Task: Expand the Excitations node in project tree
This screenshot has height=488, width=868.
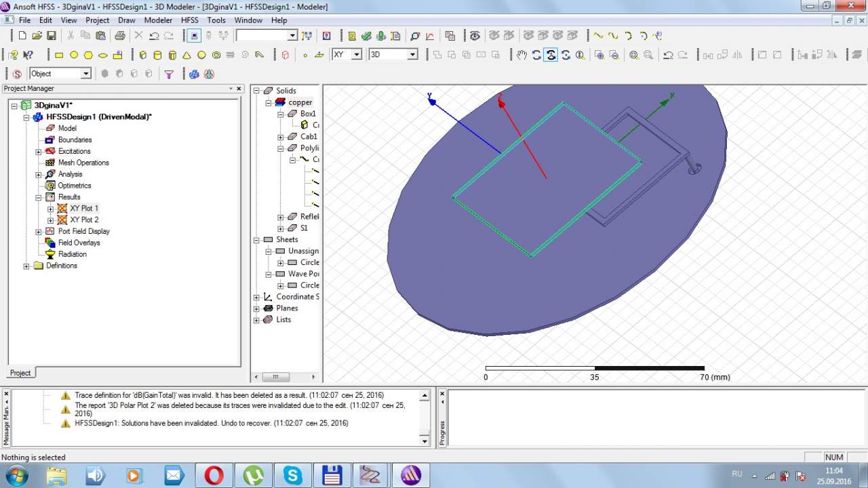Action: coord(39,151)
